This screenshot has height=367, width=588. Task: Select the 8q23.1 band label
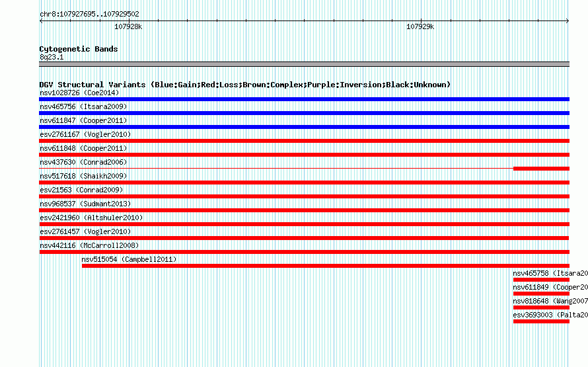[x=52, y=57]
